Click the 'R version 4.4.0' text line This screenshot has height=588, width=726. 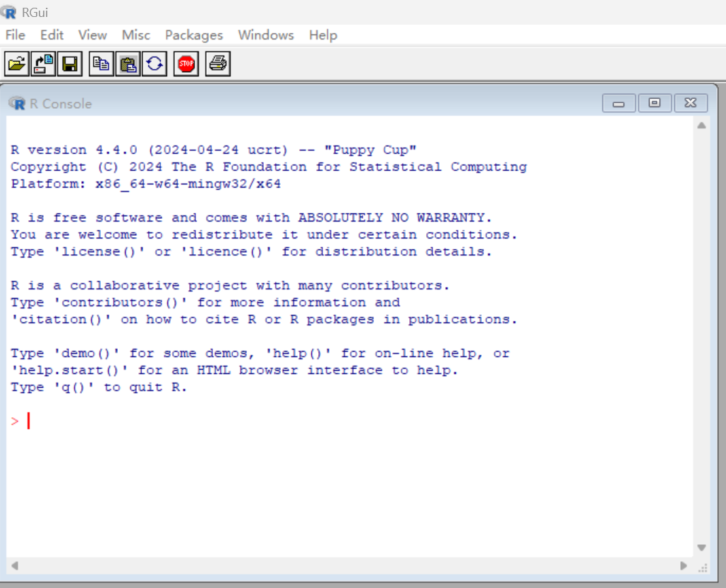tap(214, 150)
